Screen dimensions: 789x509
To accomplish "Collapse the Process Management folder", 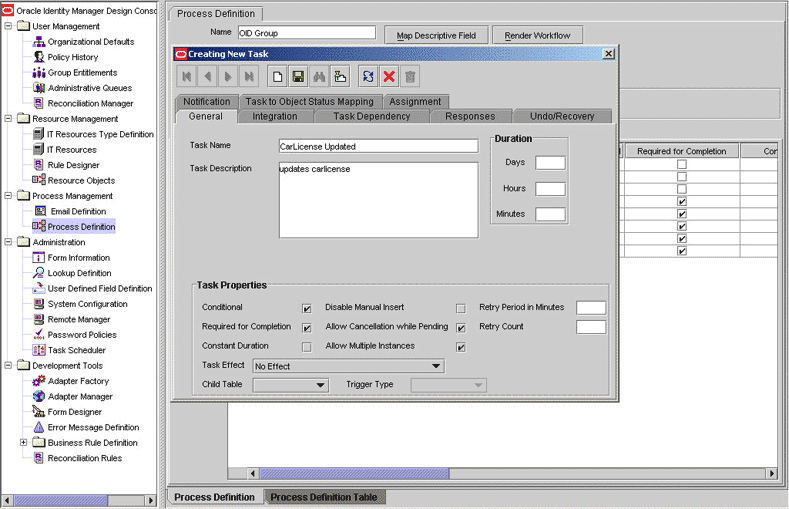I will point(8,195).
